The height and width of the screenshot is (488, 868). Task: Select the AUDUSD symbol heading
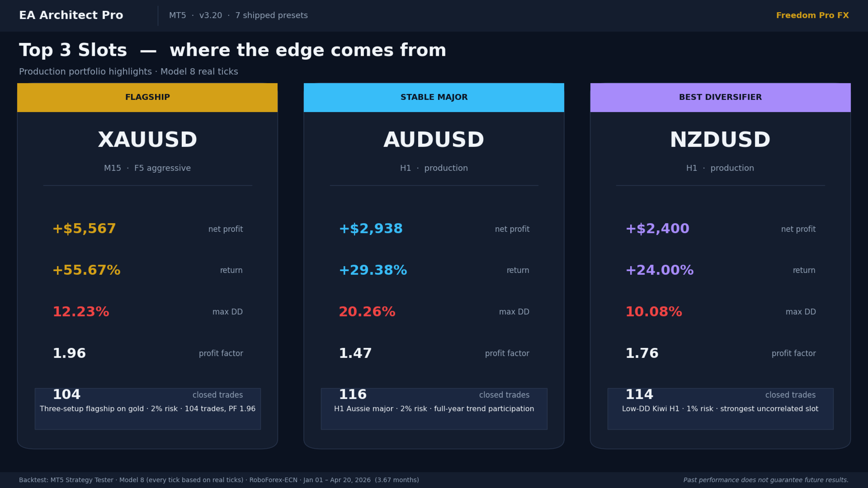tap(434, 140)
